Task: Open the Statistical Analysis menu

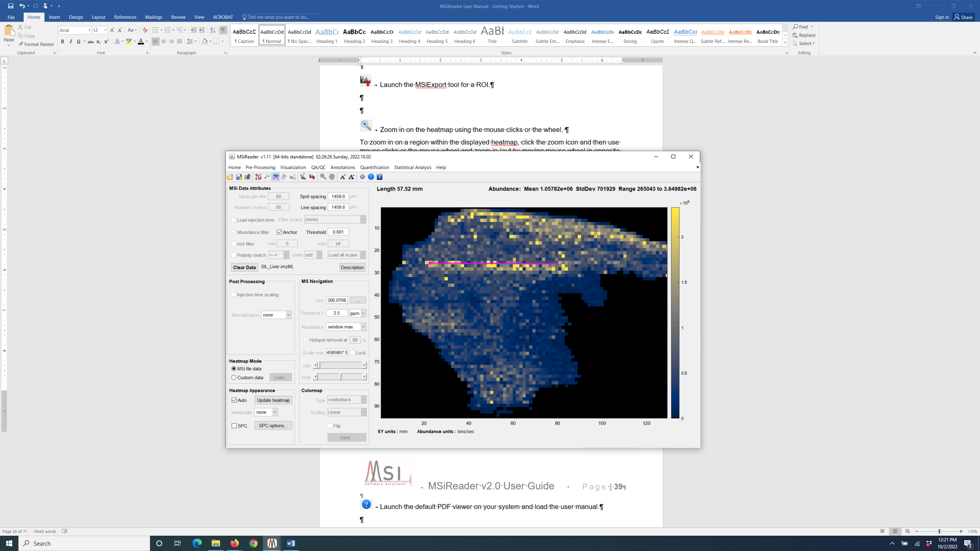Action: (x=412, y=167)
